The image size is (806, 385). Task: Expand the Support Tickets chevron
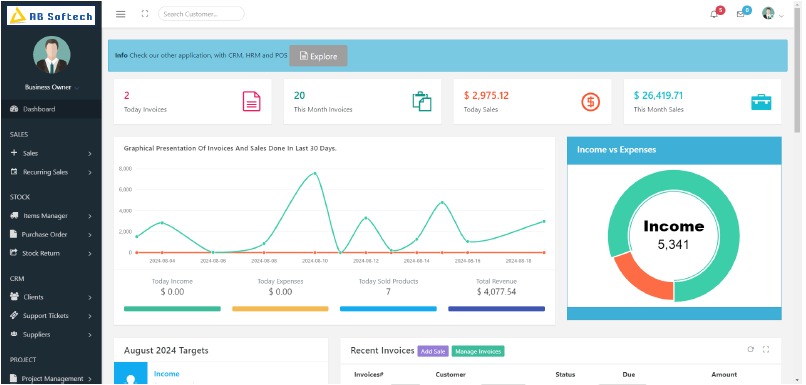[90, 316]
